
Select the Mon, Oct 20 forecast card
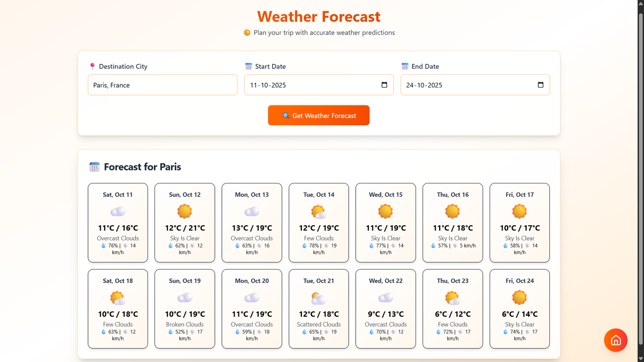(x=252, y=309)
